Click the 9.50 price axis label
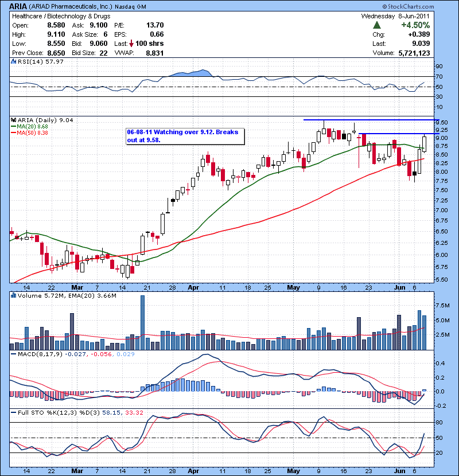Image resolution: width=459 pixels, height=476 pixels. (441, 122)
